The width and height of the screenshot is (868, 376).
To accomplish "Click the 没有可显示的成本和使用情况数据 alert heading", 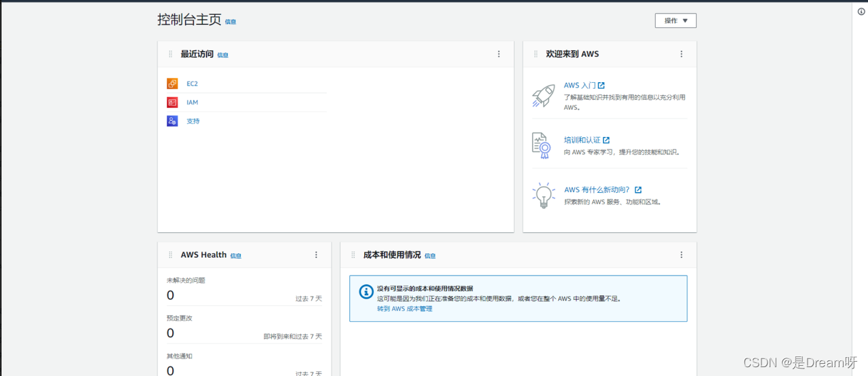I will (x=425, y=288).
